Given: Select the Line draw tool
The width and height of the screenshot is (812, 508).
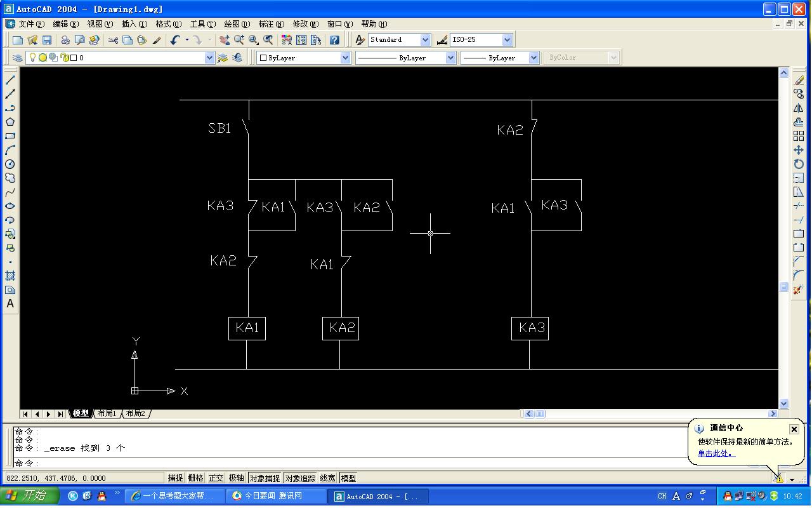Looking at the screenshot, I should pos(10,80).
